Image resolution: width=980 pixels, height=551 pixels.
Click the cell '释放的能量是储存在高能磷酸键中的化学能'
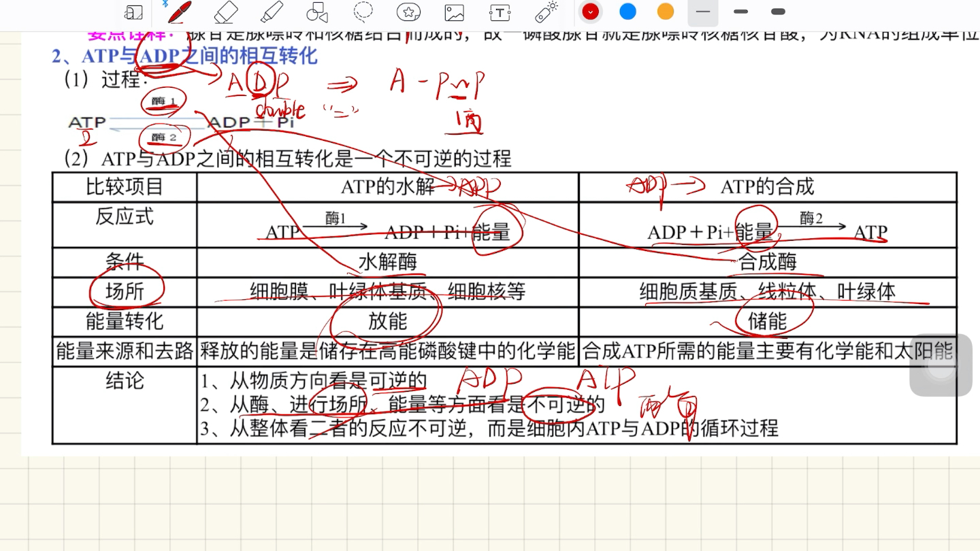(388, 351)
